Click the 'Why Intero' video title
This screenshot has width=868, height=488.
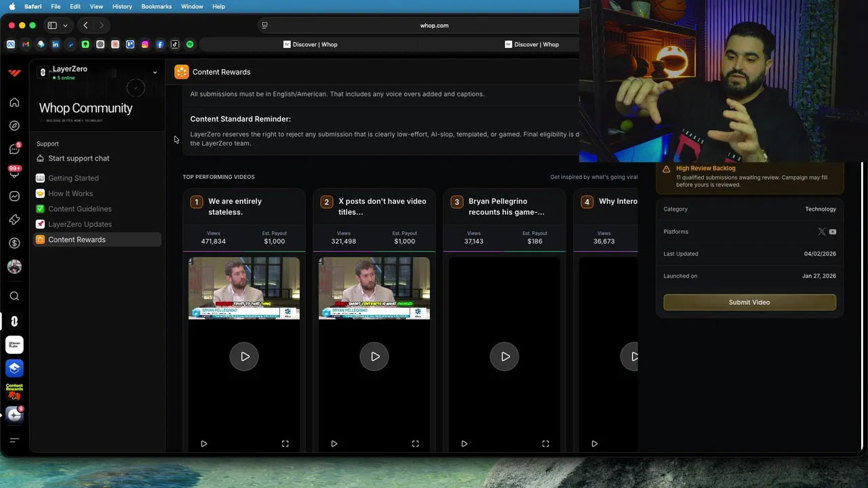[618, 201]
